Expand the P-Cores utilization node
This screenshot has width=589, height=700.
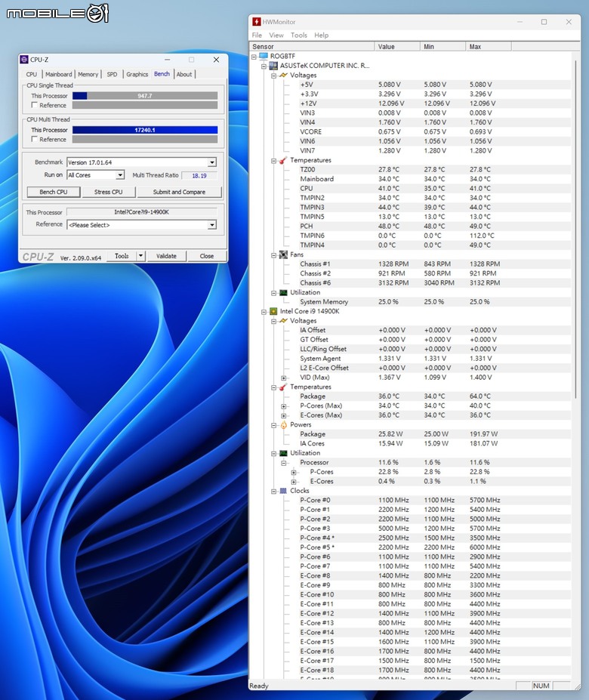tap(294, 472)
